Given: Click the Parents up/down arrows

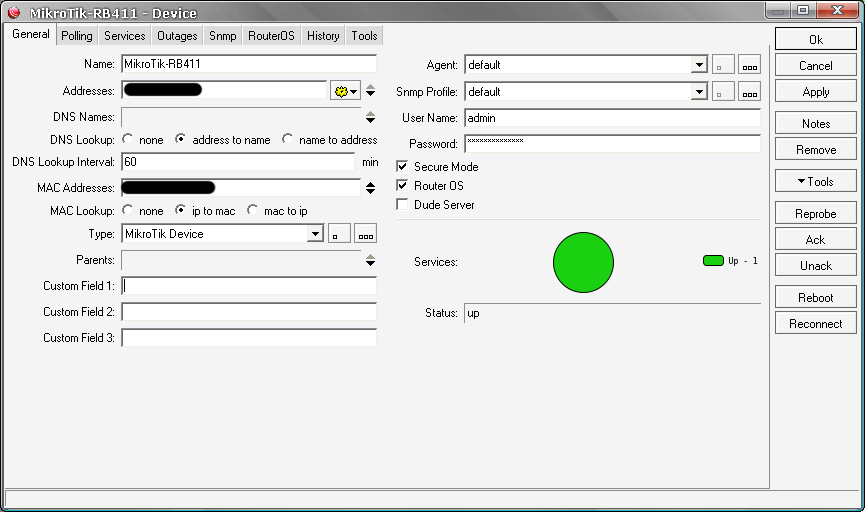Looking at the screenshot, I should 371,260.
